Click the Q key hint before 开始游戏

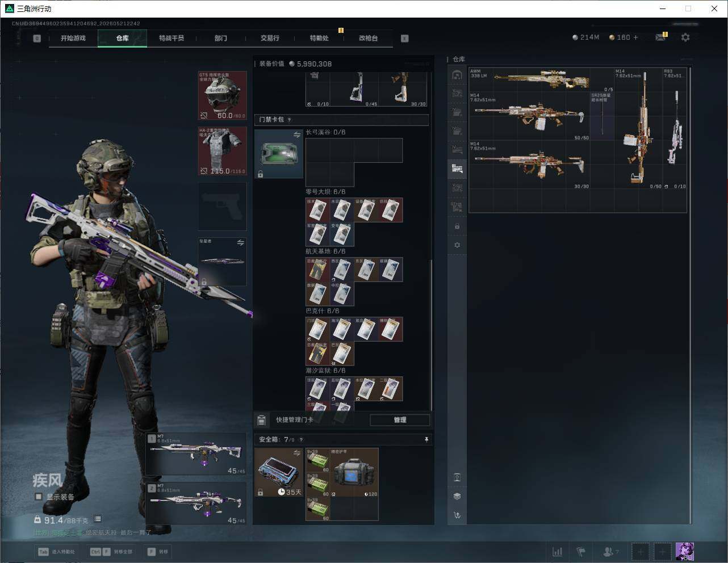[37, 39]
